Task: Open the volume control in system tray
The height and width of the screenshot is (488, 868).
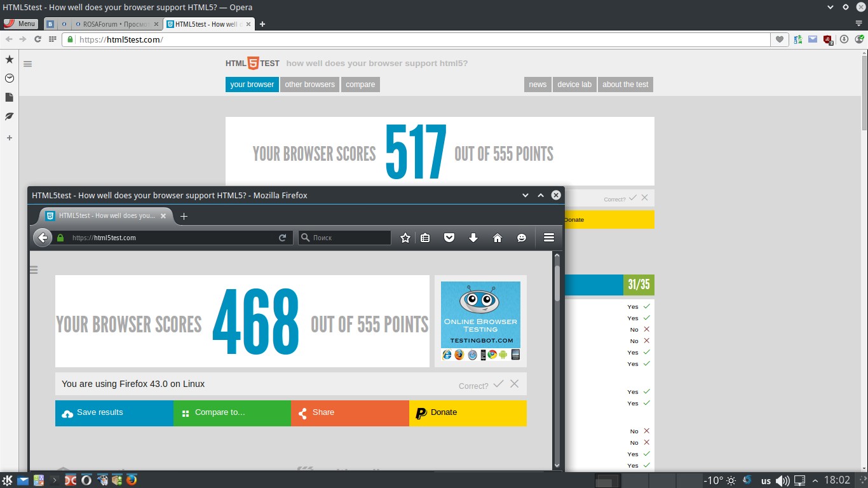Action: pyautogui.click(x=783, y=480)
